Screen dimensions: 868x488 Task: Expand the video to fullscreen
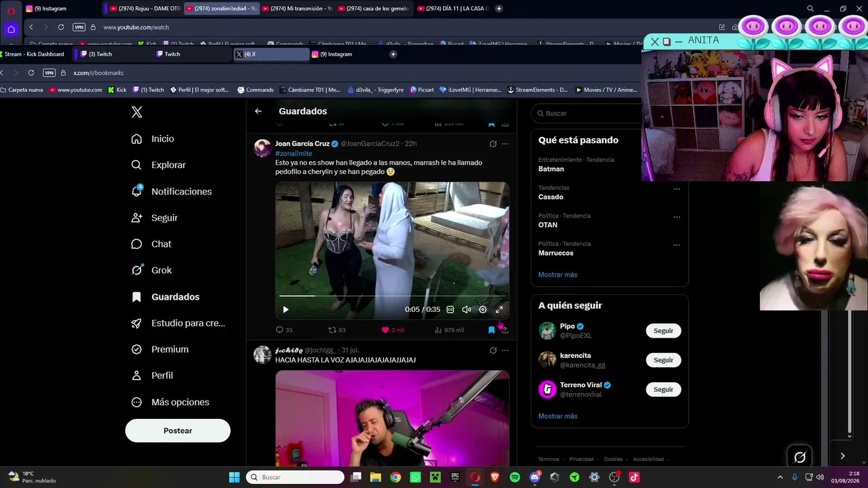click(x=499, y=310)
